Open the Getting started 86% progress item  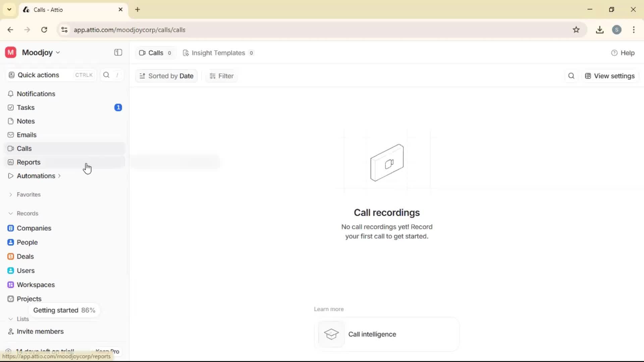(64, 310)
